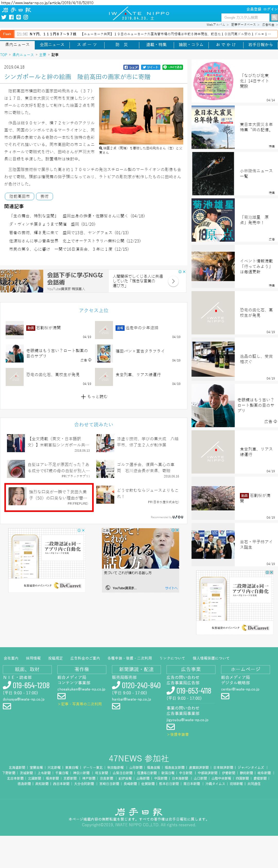Screen dimensions: 278x868
Task: Open the 強烈な口臭が一瞬で PR article
Action: tap(49, 497)
